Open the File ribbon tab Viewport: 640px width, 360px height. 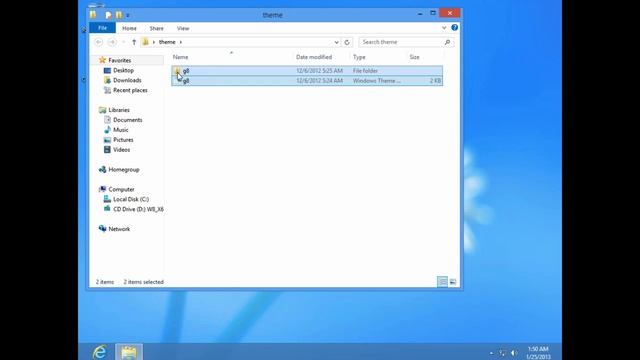[102, 28]
